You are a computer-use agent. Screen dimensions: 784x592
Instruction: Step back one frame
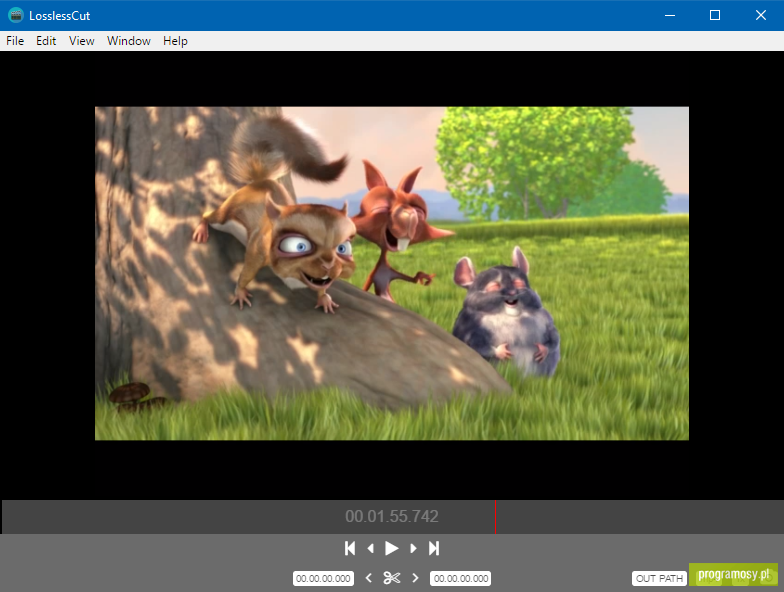click(370, 548)
